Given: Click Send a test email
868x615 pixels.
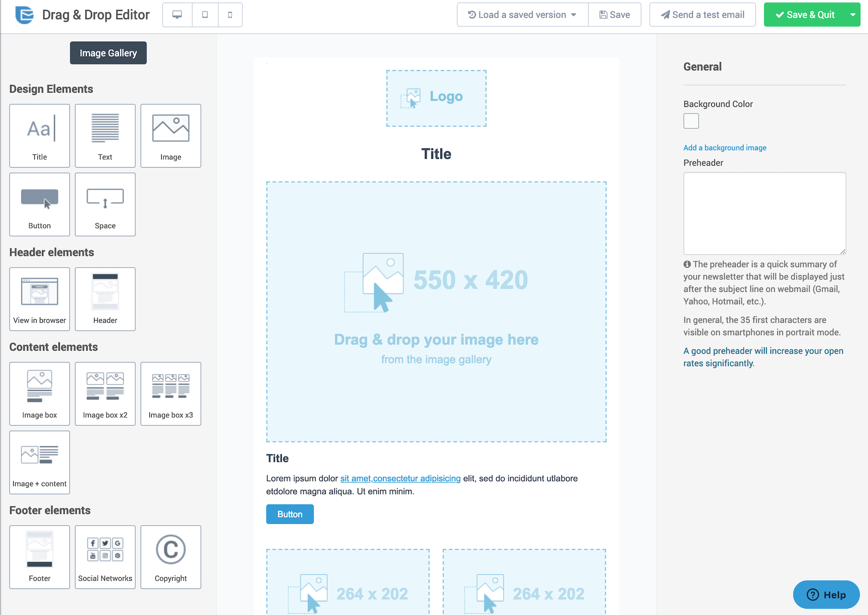Looking at the screenshot, I should (702, 15).
